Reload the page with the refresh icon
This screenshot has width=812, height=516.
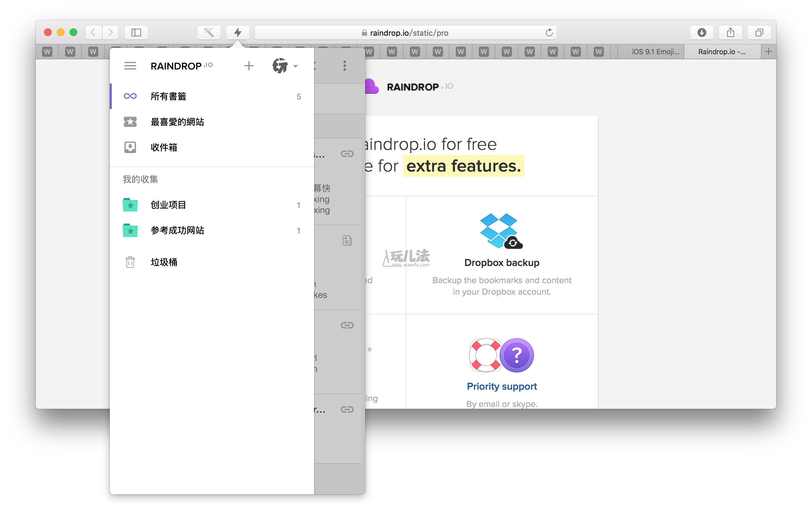pos(549,33)
